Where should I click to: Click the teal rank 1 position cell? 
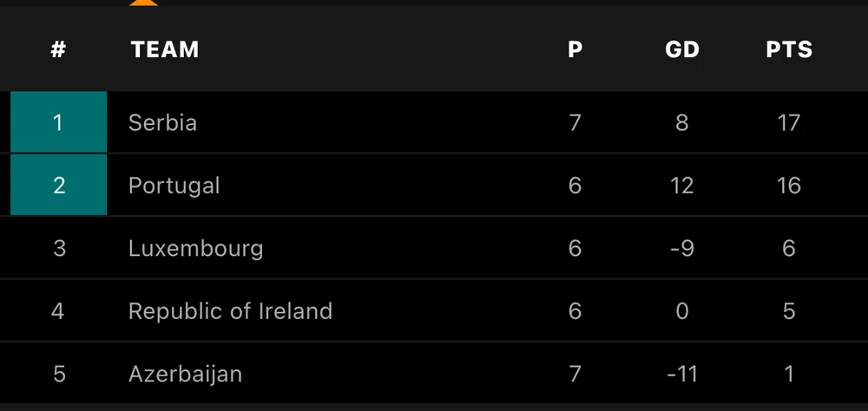[58, 123]
